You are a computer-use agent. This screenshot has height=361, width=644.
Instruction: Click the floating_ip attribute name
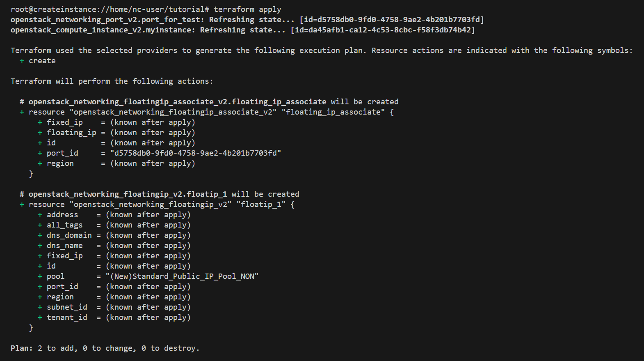tap(71, 133)
